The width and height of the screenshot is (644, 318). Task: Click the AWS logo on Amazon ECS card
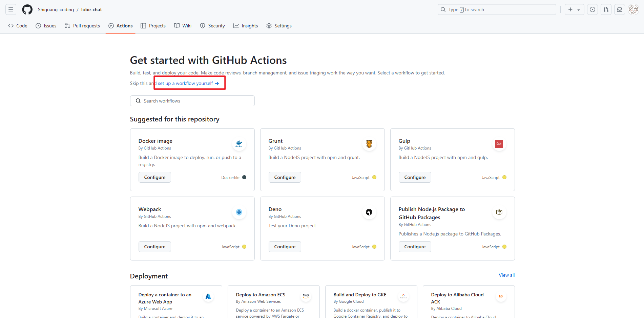pyautogui.click(x=306, y=296)
